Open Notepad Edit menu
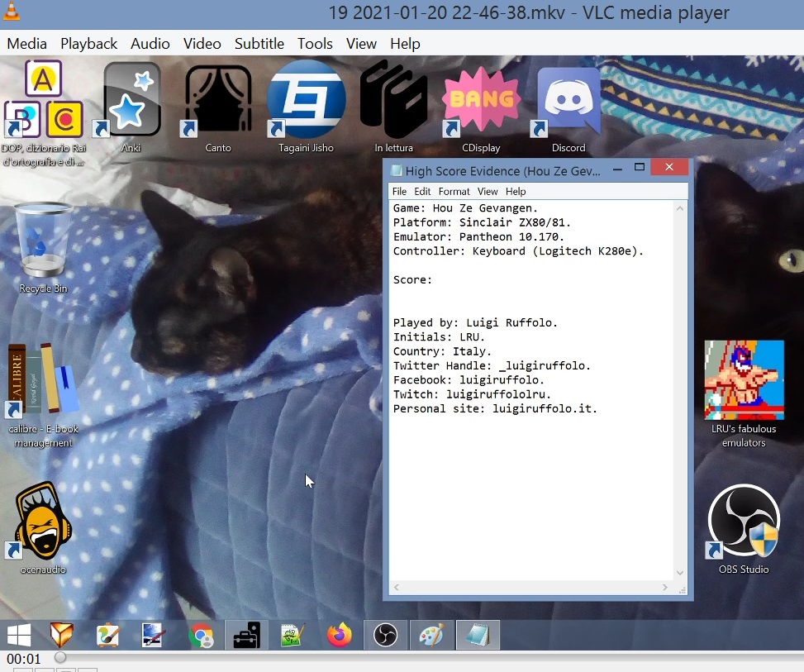The width and height of the screenshot is (804, 672). coord(422,191)
